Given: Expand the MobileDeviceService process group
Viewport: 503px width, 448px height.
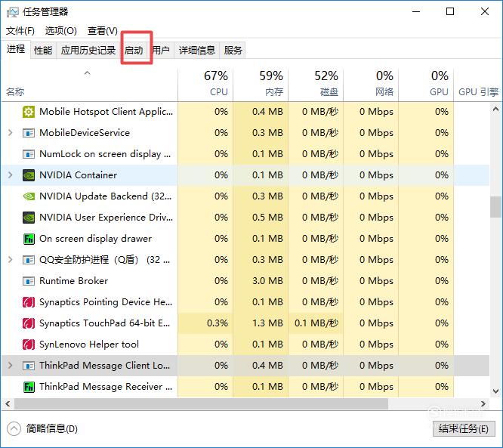Looking at the screenshot, I should (x=11, y=133).
